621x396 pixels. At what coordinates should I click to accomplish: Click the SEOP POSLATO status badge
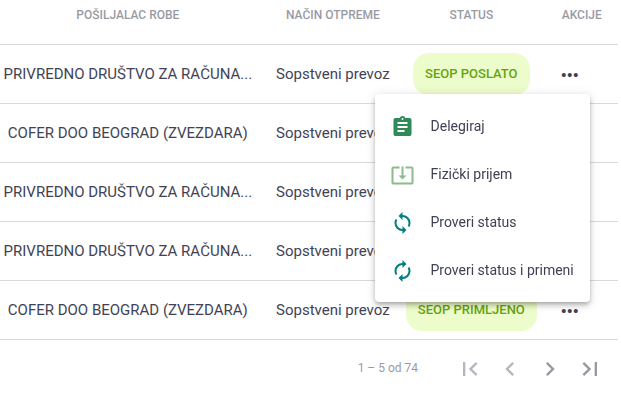pyautogui.click(x=471, y=74)
